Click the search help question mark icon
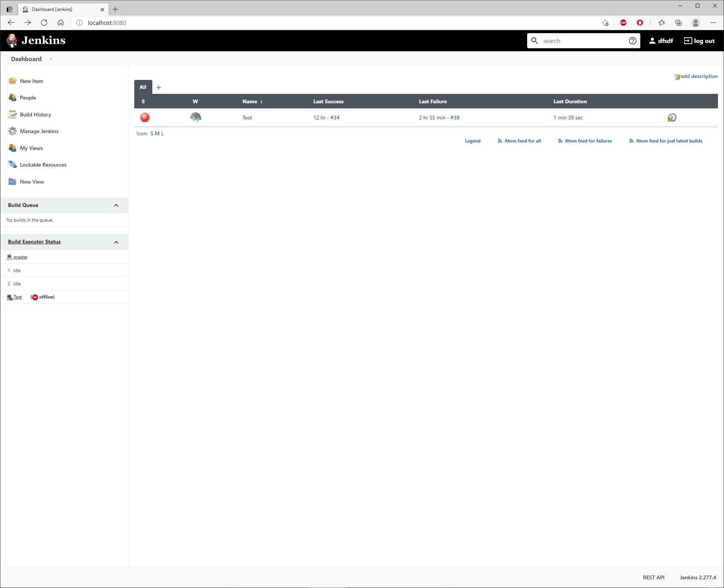 pyautogui.click(x=633, y=41)
